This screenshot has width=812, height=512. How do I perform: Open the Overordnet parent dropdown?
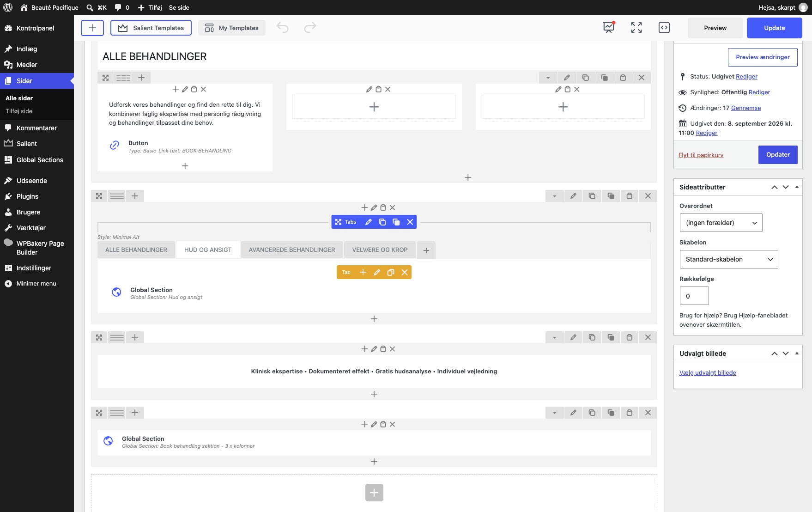(721, 223)
